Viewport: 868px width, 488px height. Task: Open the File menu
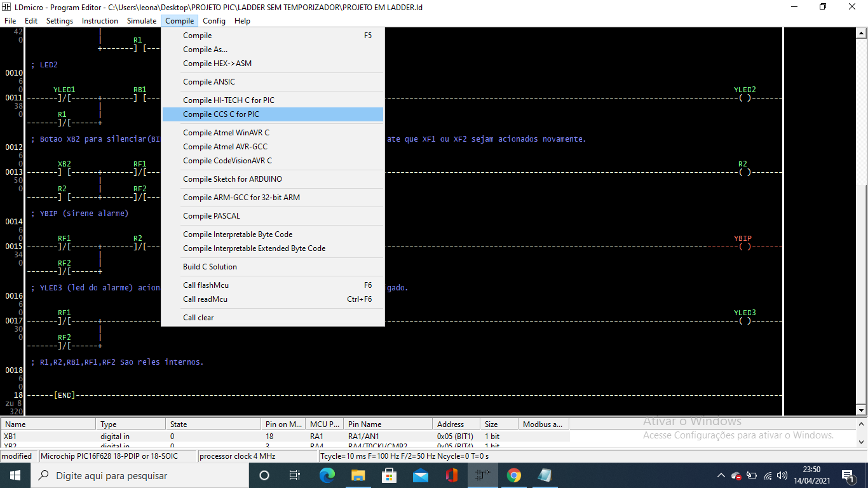pos(10,21)
